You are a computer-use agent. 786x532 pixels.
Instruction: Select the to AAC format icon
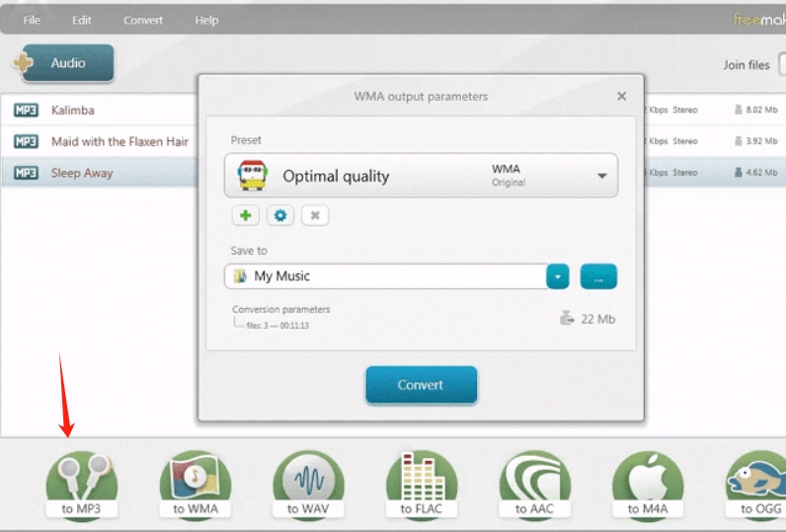[x=535, y=485]
